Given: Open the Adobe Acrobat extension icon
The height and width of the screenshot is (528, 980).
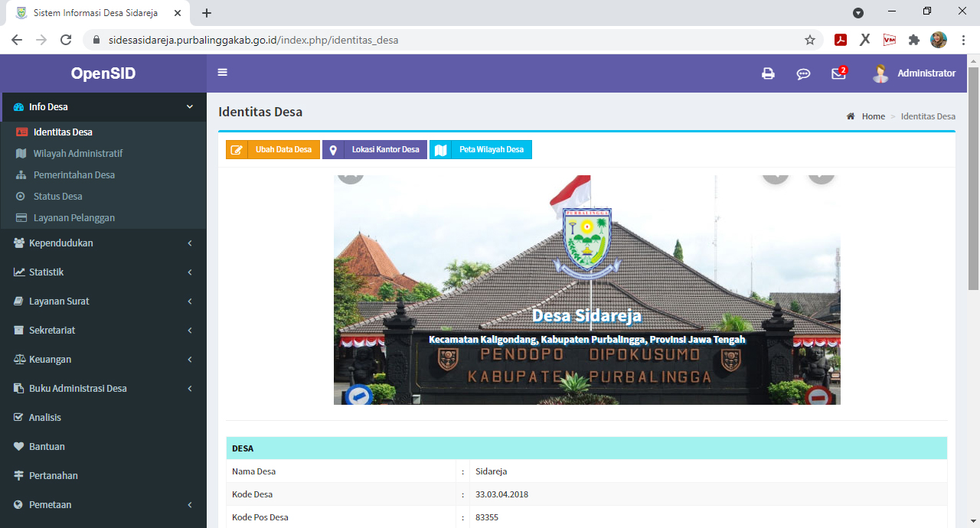Looking at the screenshot, I should (840, 40).
